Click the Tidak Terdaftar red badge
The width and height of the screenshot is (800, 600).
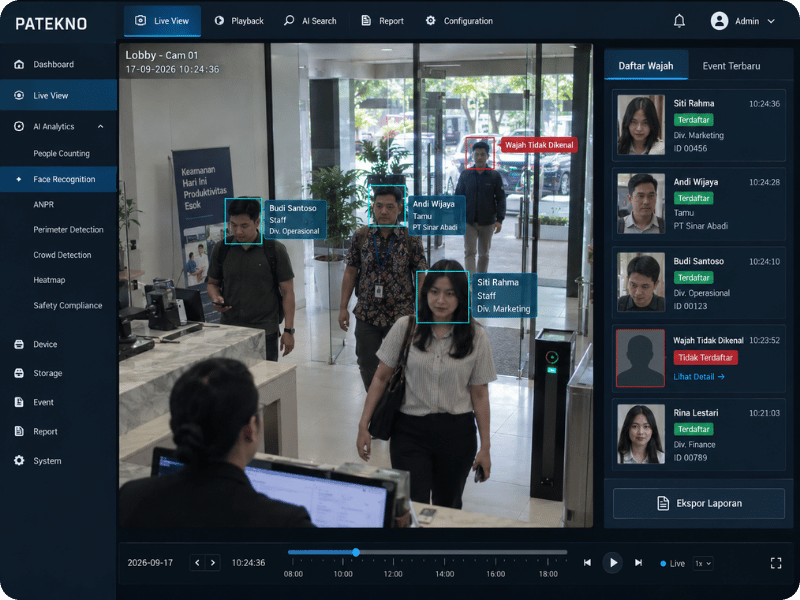point(705,358)
